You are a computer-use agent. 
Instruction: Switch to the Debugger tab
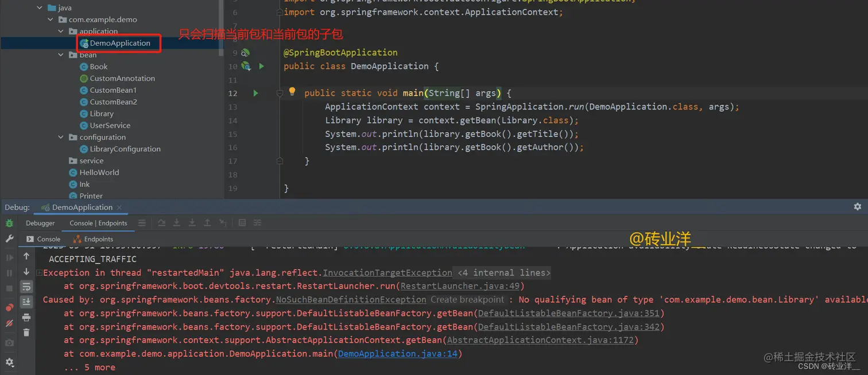point(40,223)
